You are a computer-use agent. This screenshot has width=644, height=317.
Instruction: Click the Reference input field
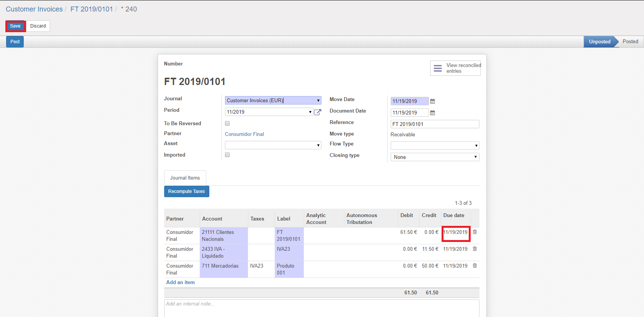(x=435, y=124)
